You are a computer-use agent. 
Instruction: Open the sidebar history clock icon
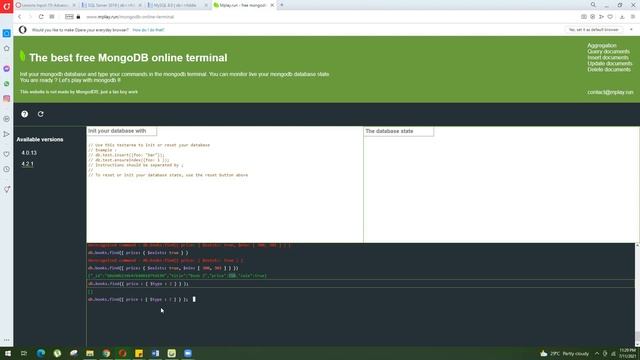[7, 169]
